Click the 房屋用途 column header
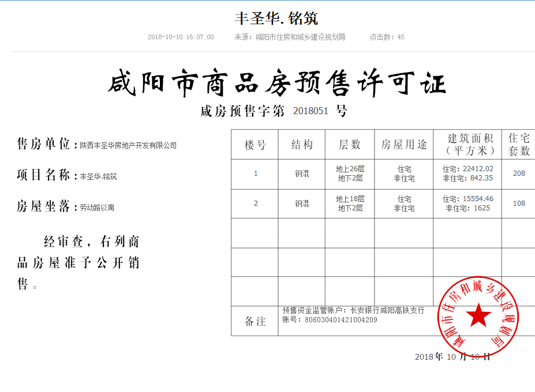This screenshot has width=535, height=392. pos(404,145)
